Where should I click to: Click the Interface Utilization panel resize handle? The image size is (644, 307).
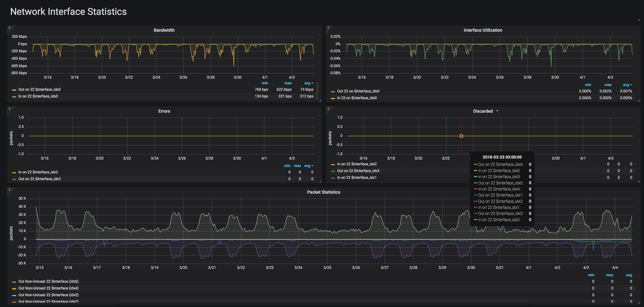(x=639, y=101)
